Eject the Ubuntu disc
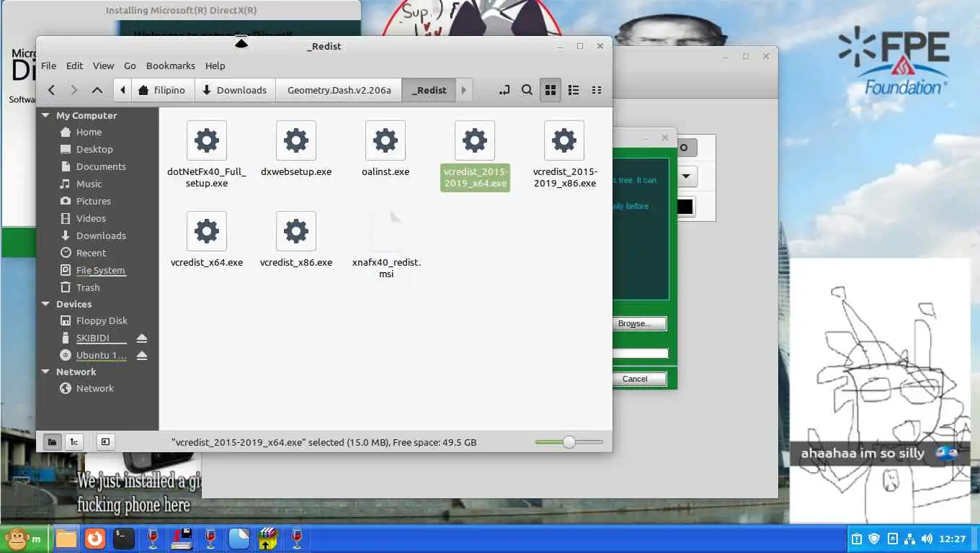The width and height of the screenshot is (980, 553). click(142, 355)
